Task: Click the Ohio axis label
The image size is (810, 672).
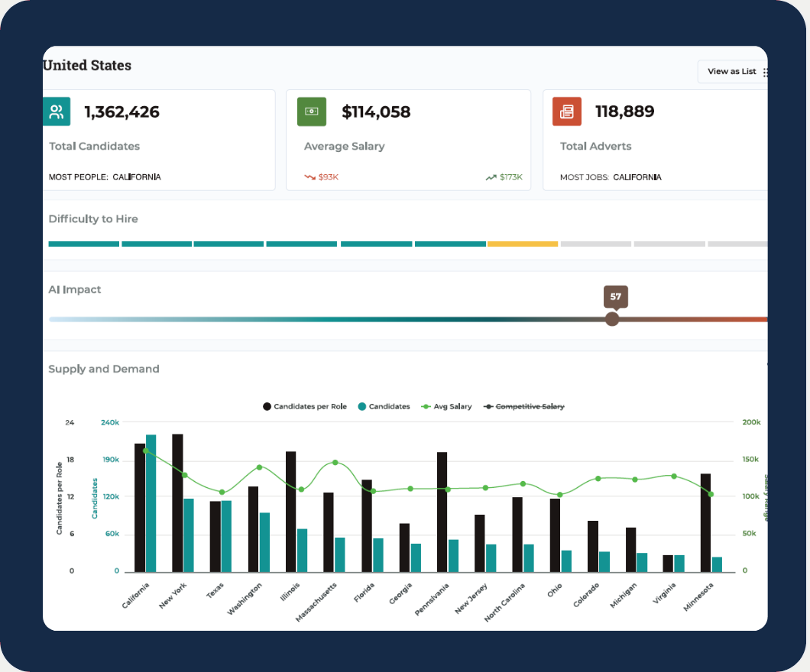Action: tap(555, 590)
